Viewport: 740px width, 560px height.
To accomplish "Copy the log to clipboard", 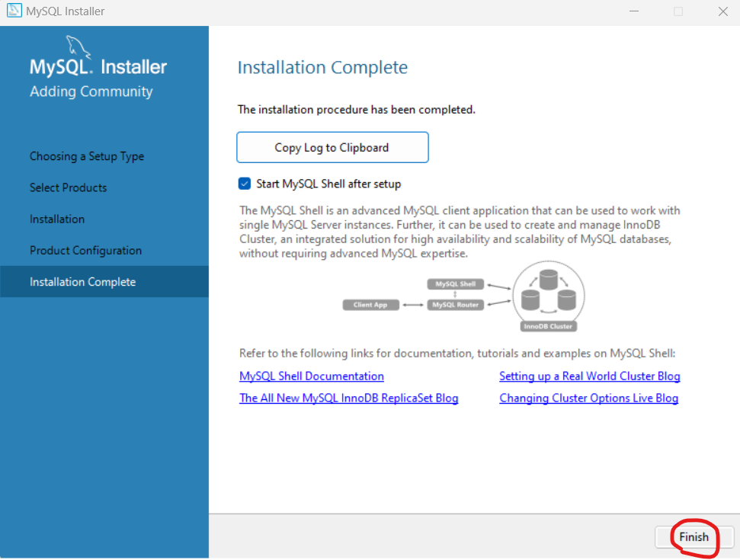I will [x=332, y=148].
